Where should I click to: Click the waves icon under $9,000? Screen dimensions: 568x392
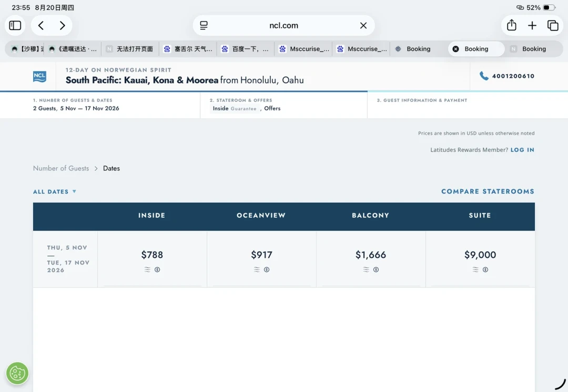tap(475, 269)
